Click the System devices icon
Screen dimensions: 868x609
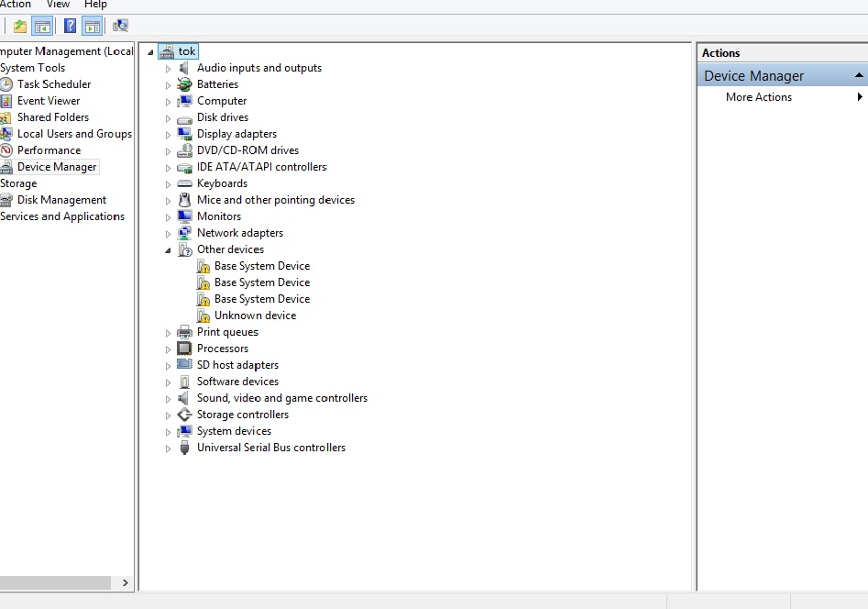(x=184, y=431)
